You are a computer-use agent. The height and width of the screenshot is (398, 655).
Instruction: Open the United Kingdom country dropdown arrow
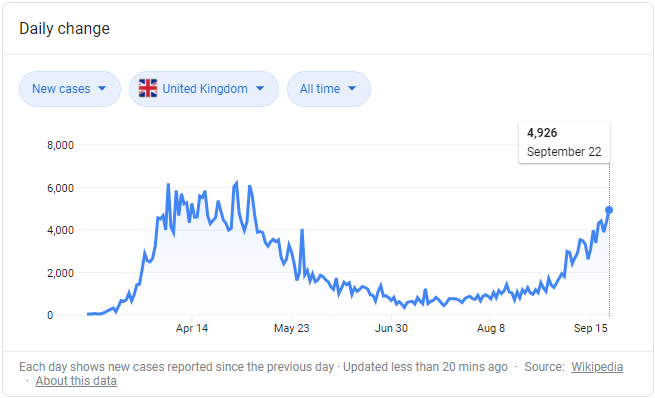(260, 89)
